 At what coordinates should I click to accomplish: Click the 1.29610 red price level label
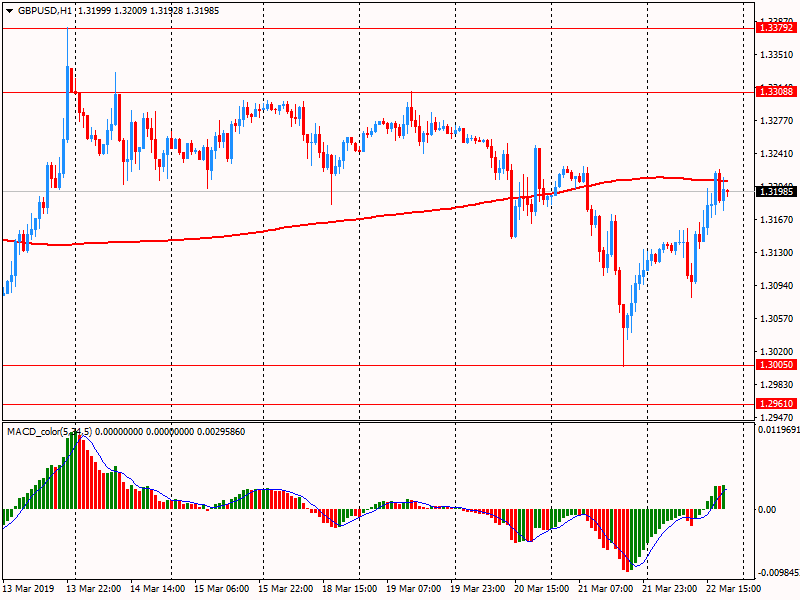pyautogui.click(x=777, y=404)
